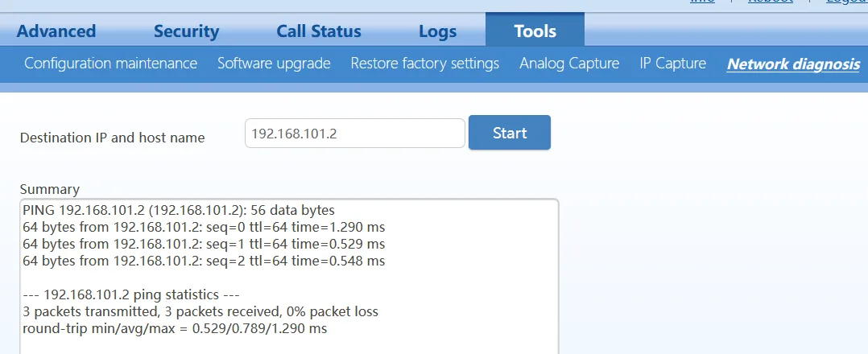Viewport: 868px width, 354px height.
Task: Open IP Capture page
Action: coord(672,64)
